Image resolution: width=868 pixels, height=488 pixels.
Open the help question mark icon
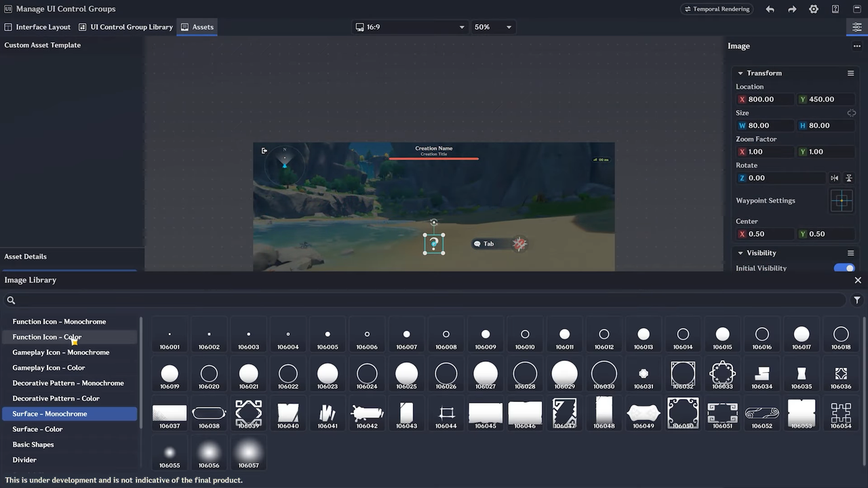835,9
